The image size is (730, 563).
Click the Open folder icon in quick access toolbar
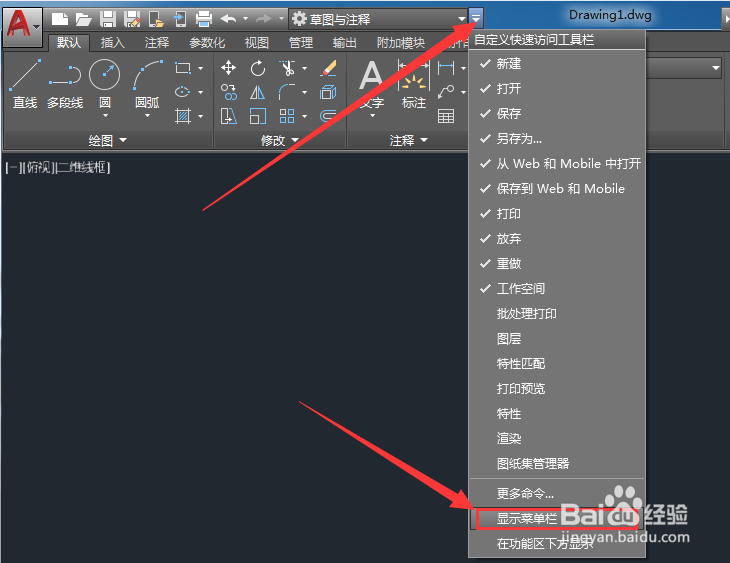click(x=83, y=19)
